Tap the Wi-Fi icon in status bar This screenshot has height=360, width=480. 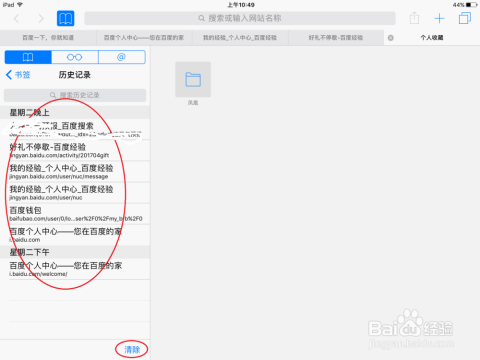[x=20, y=4]
